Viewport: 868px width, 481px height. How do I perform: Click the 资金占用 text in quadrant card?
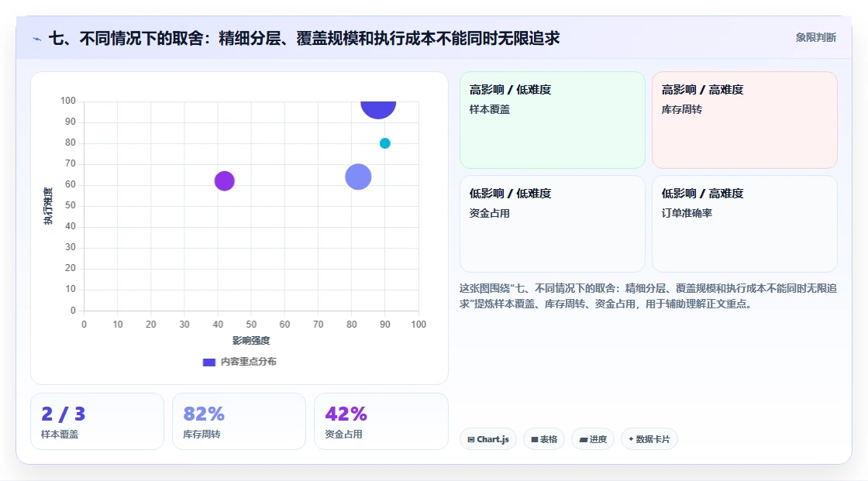pos(489,213)
